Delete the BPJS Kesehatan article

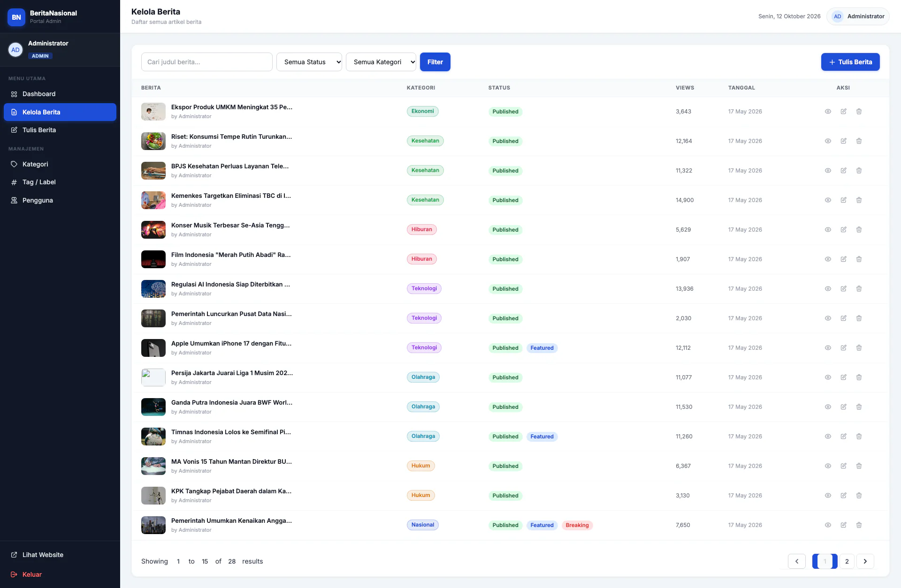click(859, 171)
